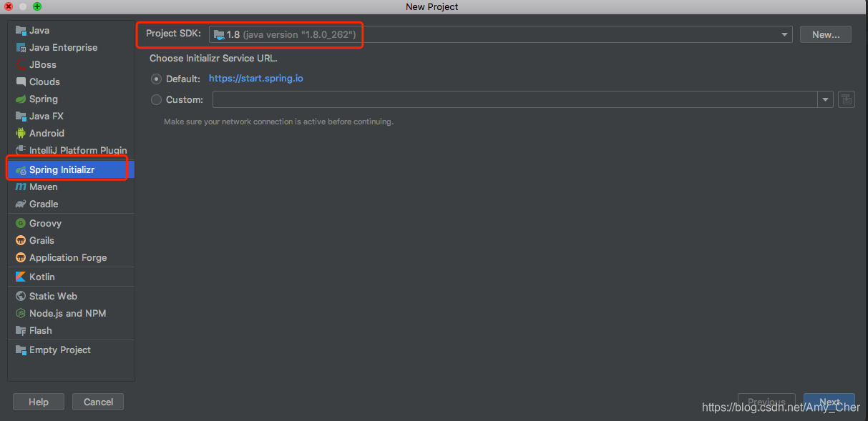Choose Android project type
The width and height of the screenshot is (868, 421).
point(72,134)
